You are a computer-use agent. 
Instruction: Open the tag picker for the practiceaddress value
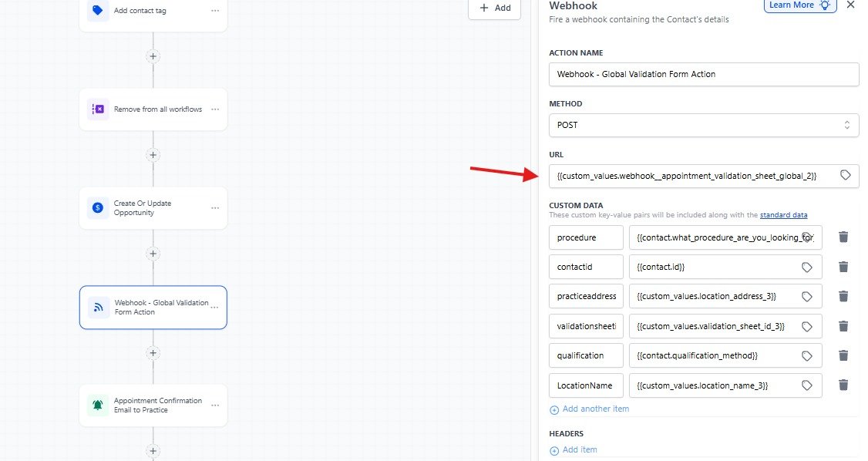[807, 296]
